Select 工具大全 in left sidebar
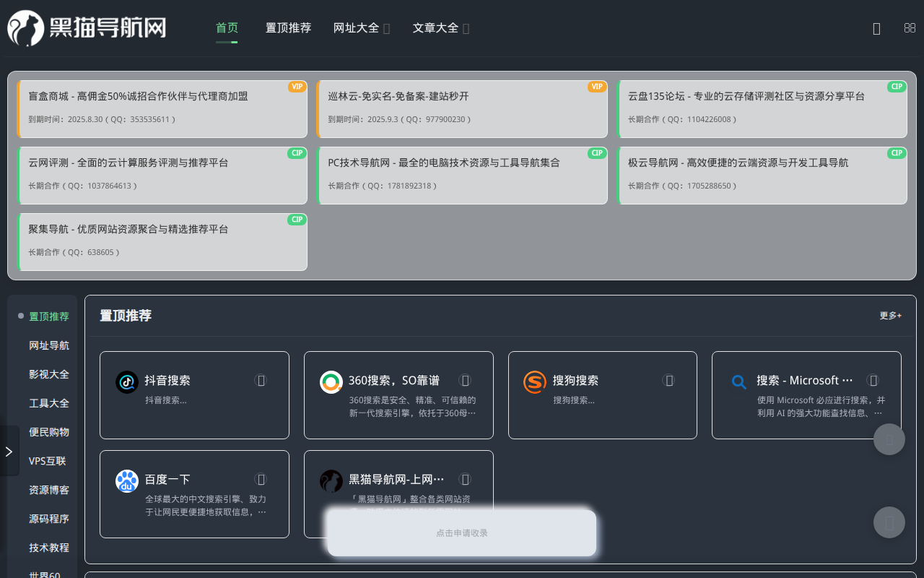 tap(49, 403)
